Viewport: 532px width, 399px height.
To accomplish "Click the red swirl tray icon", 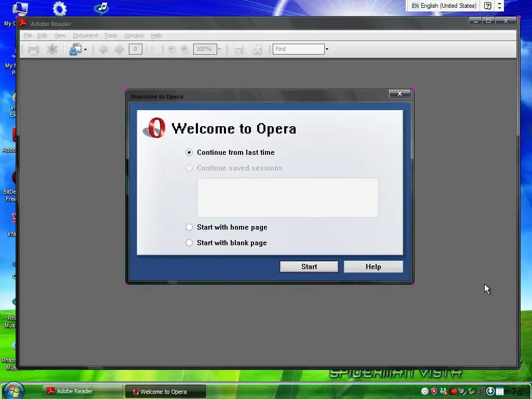I will click(x=453, y=391).
